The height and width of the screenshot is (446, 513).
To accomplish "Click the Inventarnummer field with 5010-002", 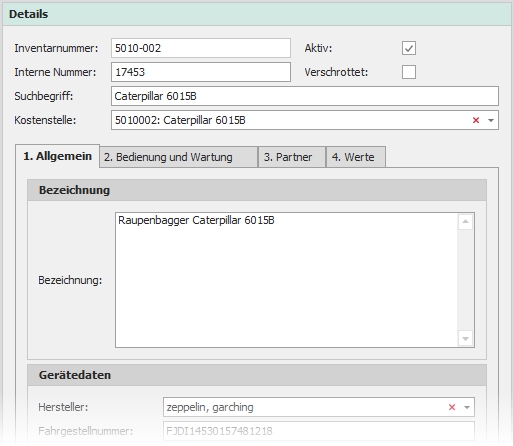I will (x=201, y=48).
